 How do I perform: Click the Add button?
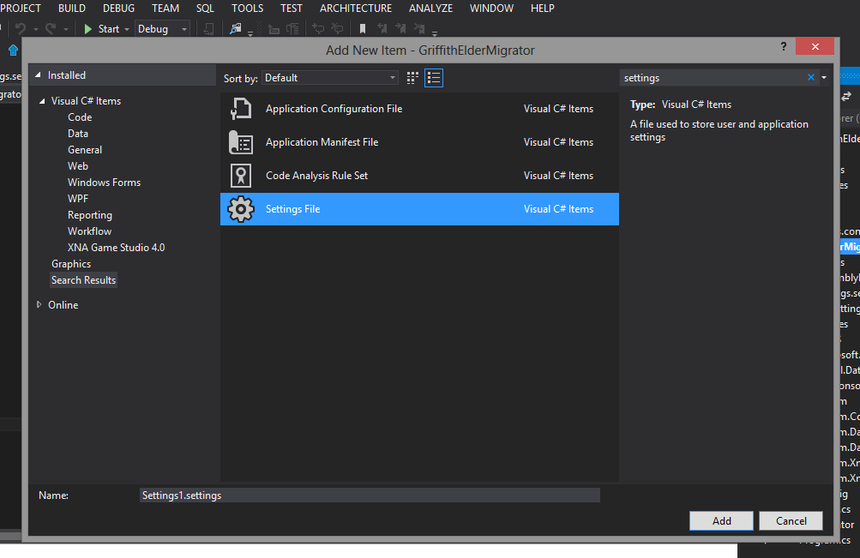click(x=721, y=521)
